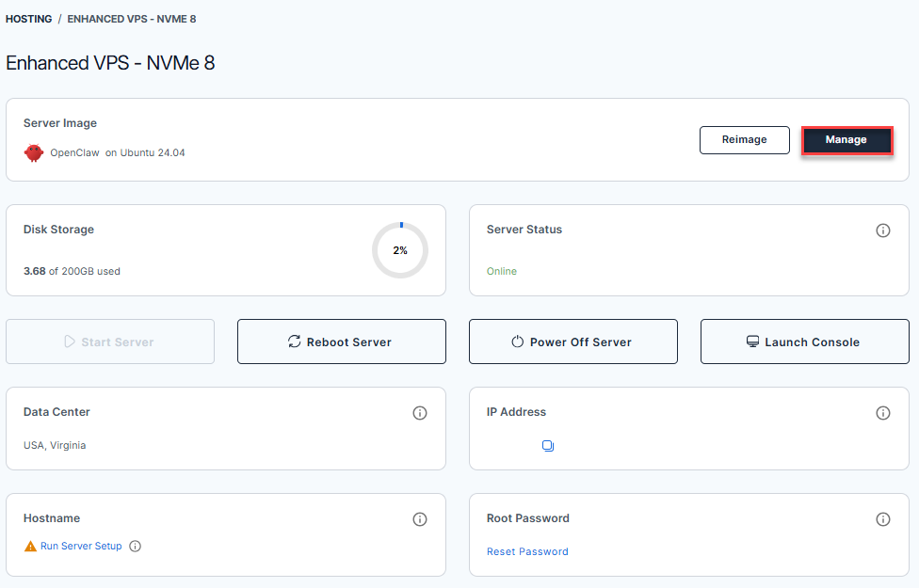Viewport: 919px width, 588px height.
Task: Click the Reset Password link
Action: pyautogui.click(x=527, y=551)
